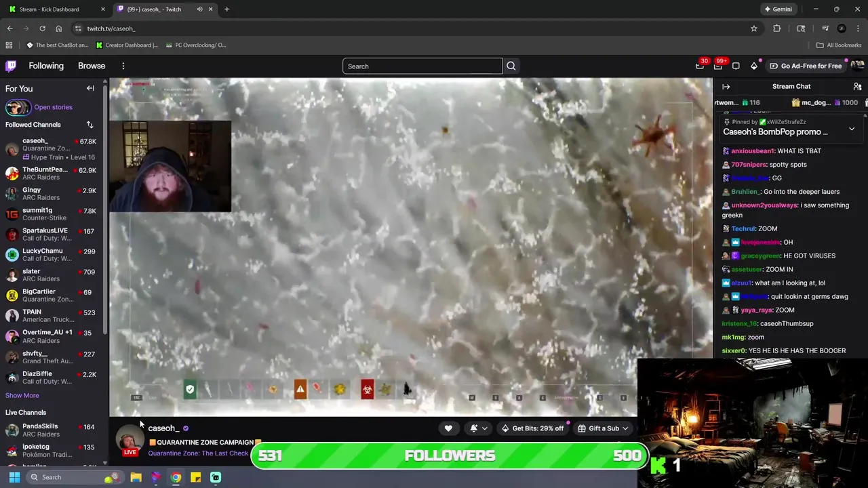This screenshot has height=488, width=868.
Task: Open media controls icon in Chrome
Action: click(x=825, y=28)
